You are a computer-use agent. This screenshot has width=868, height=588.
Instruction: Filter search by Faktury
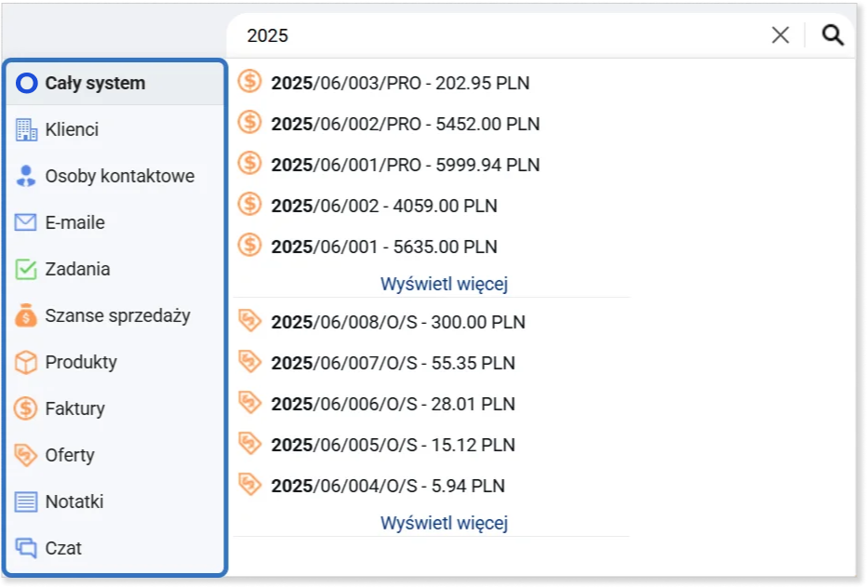pyautogui.click(x=74, y=408)
